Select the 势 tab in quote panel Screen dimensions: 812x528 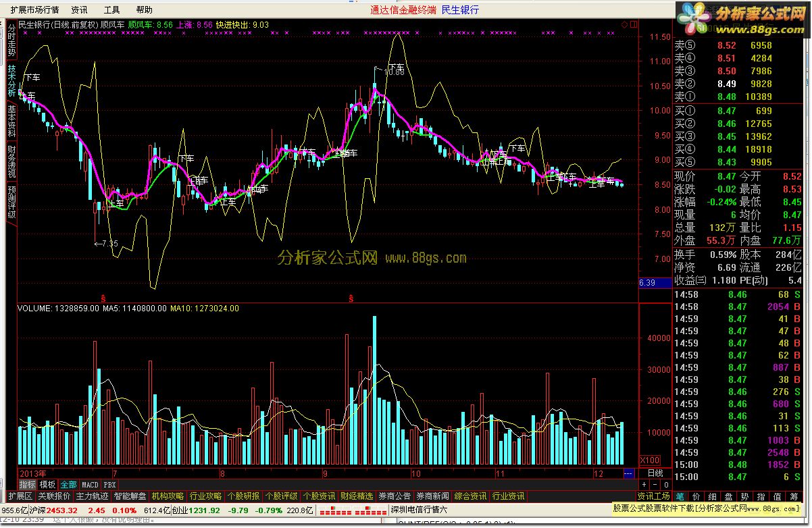point(745,496)
